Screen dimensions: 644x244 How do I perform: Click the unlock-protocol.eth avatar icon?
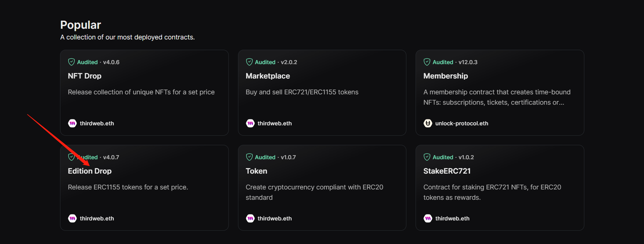428,123
